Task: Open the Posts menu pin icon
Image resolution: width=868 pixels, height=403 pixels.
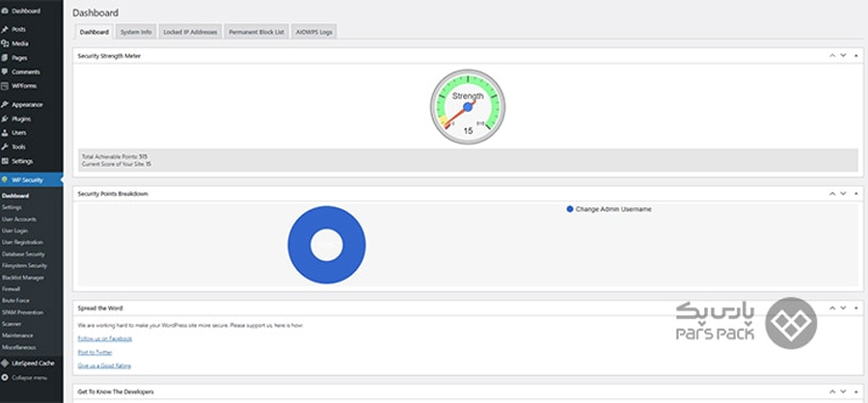Action: click(5, 29)
